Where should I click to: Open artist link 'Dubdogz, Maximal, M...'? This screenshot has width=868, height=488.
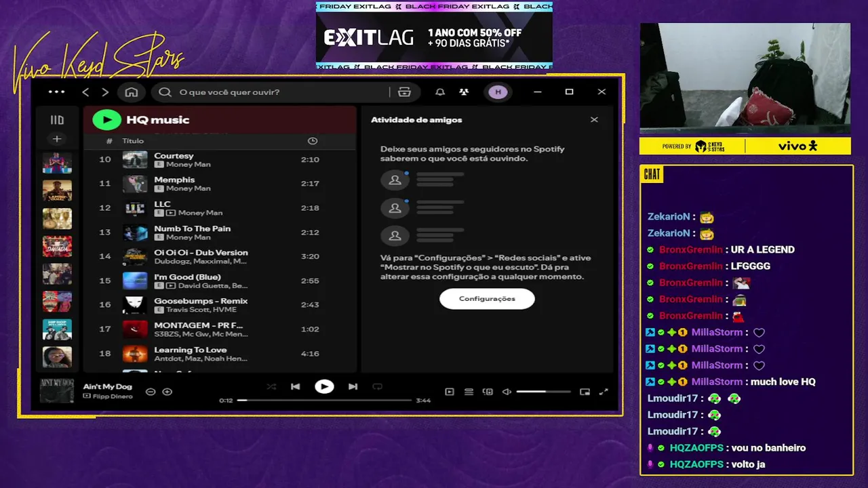(x=200, y=261)
